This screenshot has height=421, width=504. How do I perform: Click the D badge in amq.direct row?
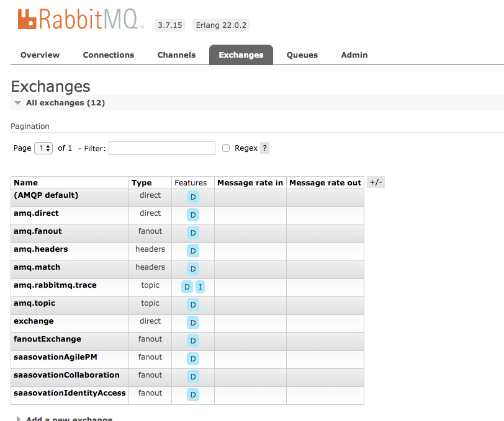(193, 215)
